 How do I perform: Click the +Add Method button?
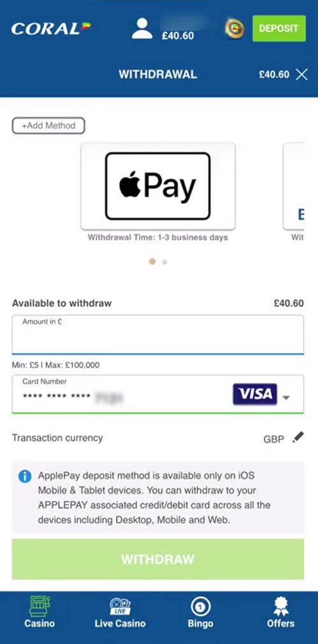coord(48,126)
